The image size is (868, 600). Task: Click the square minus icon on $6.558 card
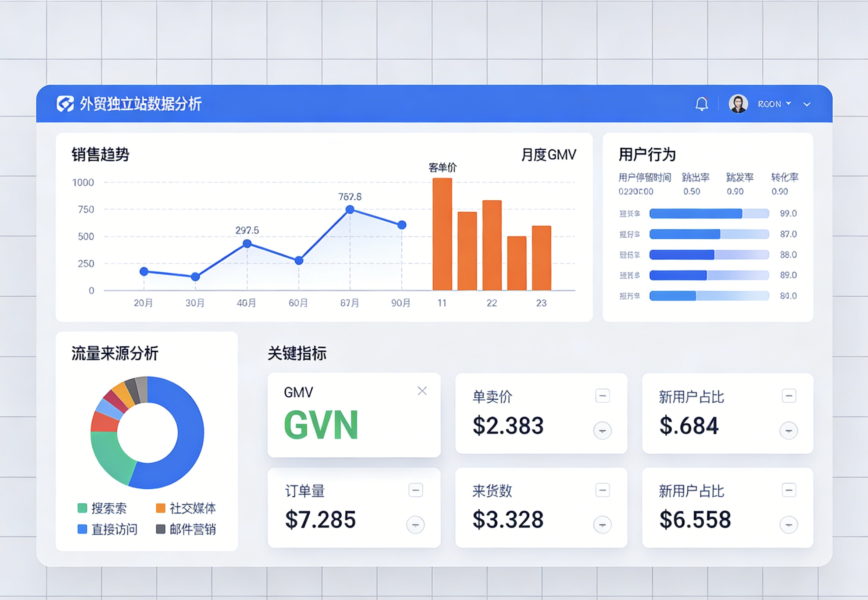tap(789, 490)
